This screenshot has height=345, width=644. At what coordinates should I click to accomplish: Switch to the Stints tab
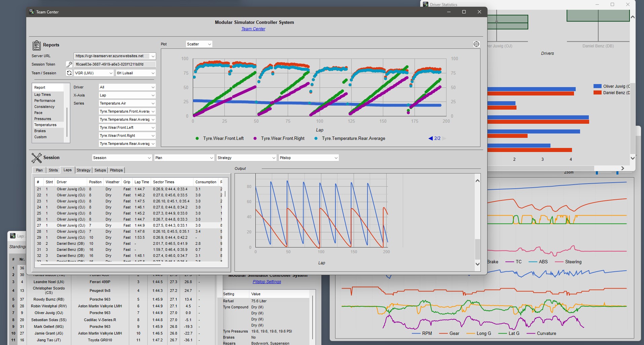pos(53,170)
